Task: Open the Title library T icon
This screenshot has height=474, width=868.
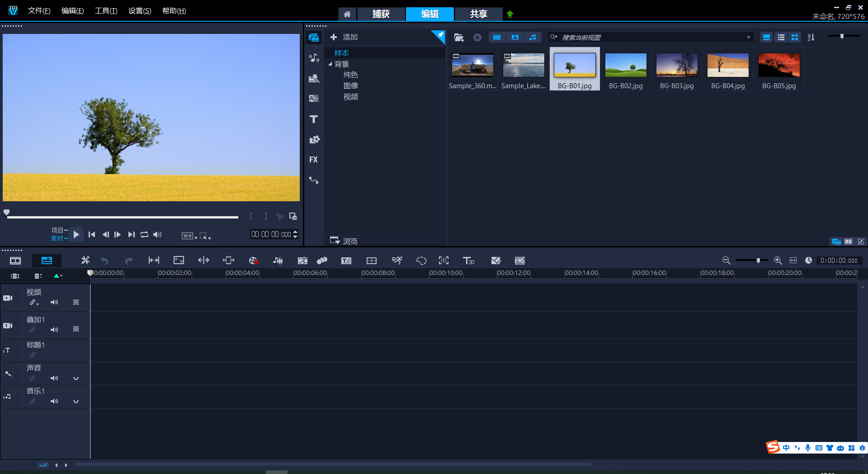Action: point(314,119)
